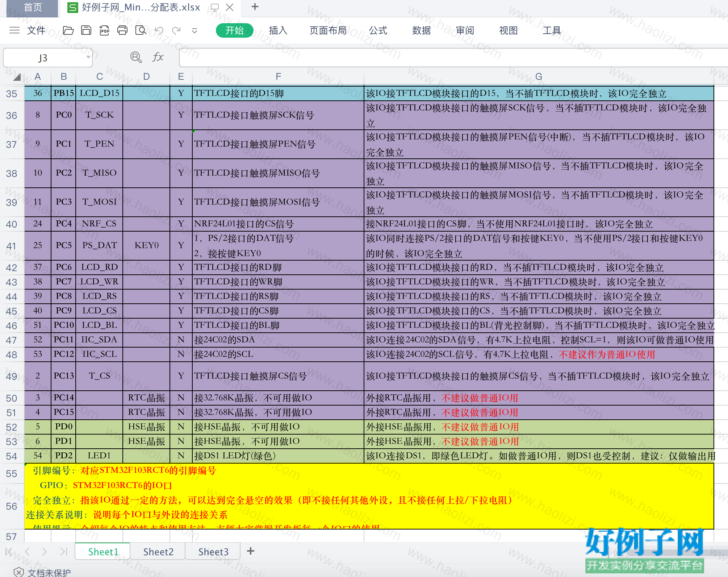This screenshot has width=728, height=577.
Task: Click the open folder icon
Action: (68, 30)
